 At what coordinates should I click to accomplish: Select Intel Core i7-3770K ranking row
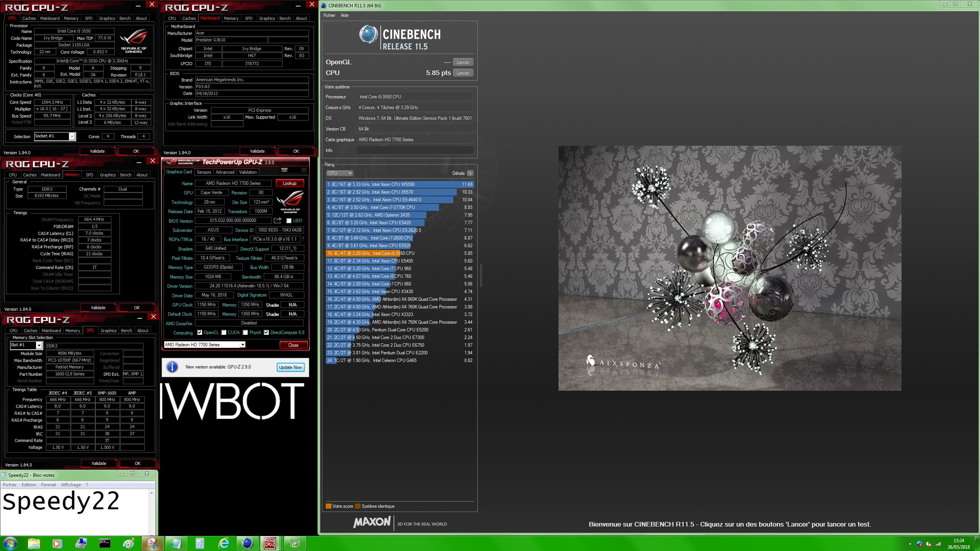click(400, 207)
